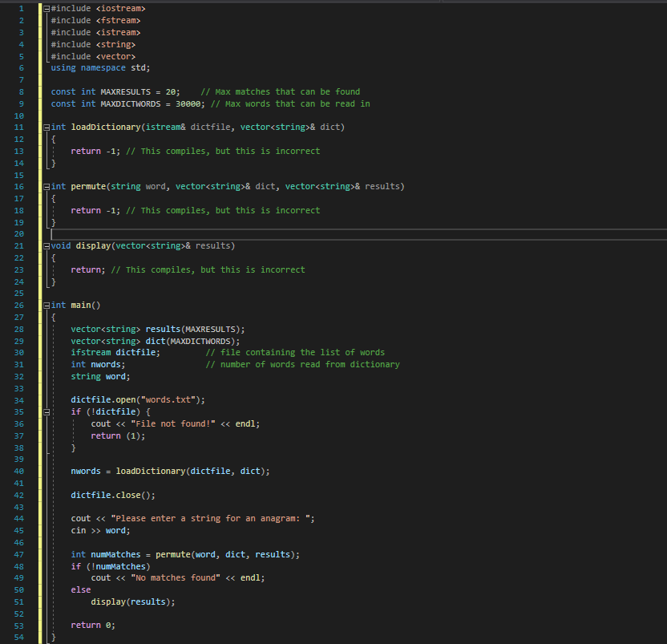Click the "return (1);" statement

tap(119, 435)
